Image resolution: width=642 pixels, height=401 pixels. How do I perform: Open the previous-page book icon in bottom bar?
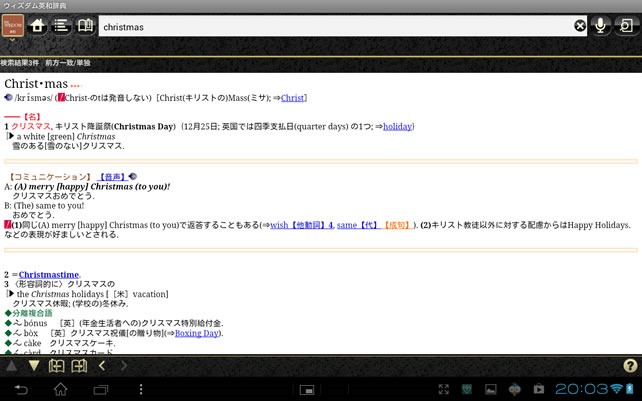point(56,366)
